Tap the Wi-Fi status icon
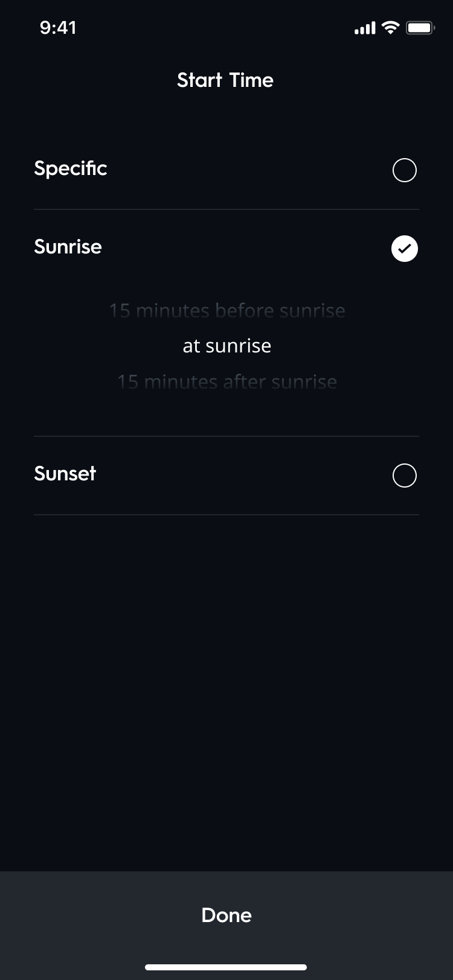 [x=391, y=28]
